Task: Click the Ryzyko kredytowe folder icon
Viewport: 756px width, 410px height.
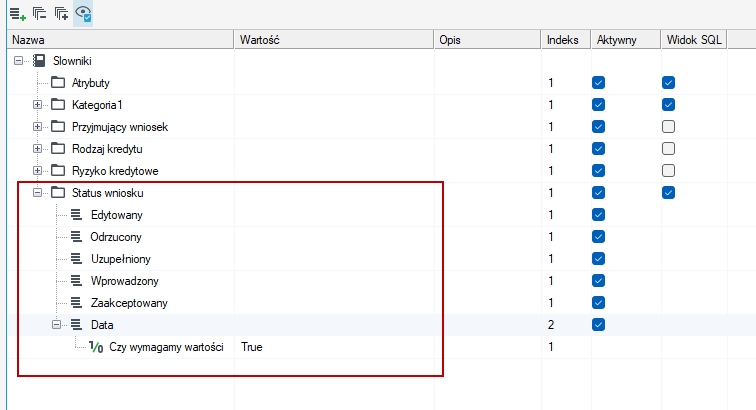Action: (58, 171)
